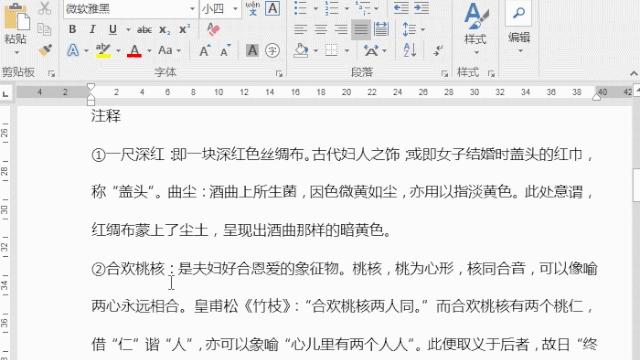Click the highlighted Justify alignment icon
The height and width of the screenshot is (360, 640).
[361, 29]
